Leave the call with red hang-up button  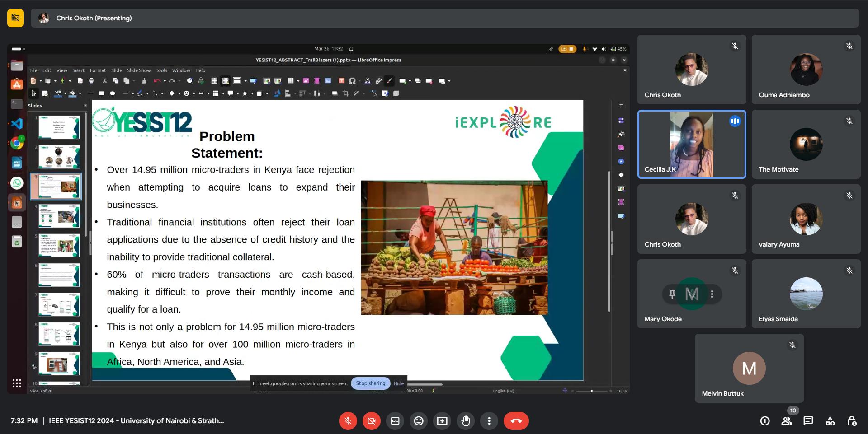pyautogui.click(x=516, y=421)
